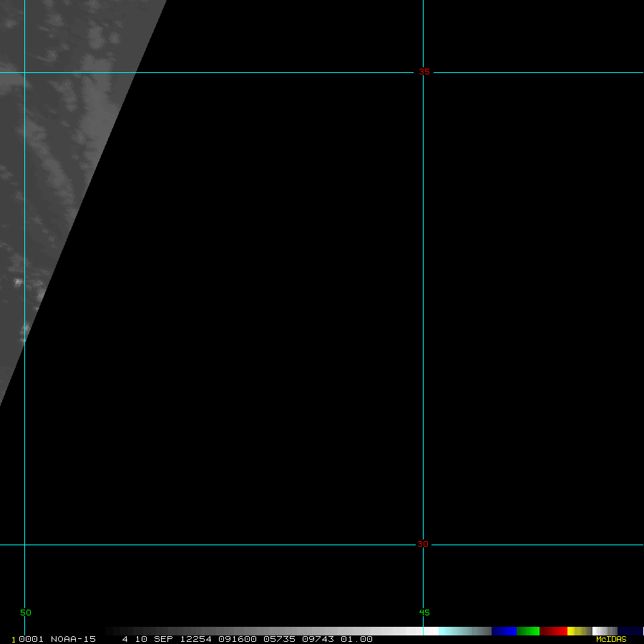Click the green 45 longitude label

(425, 613)
